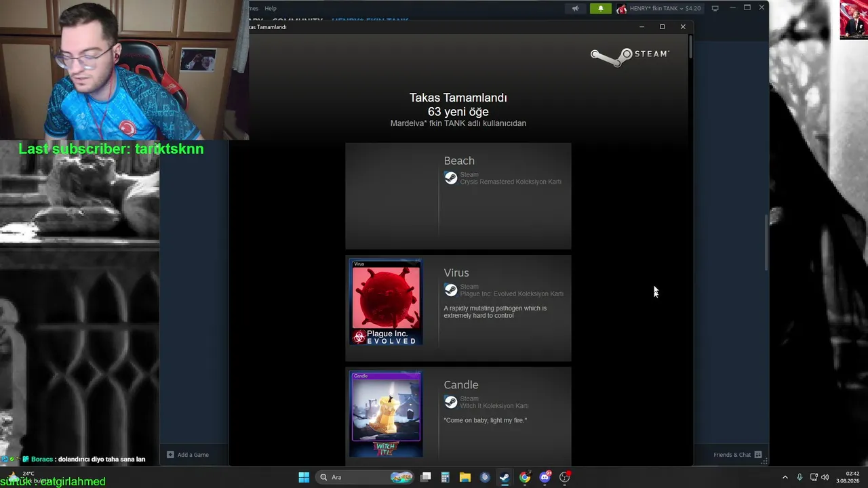Click 'Plague Inc: Evolved Koleksiyon Kartı' text
Viewport: 868px width, 488px height.
click(x=512, y=293)
